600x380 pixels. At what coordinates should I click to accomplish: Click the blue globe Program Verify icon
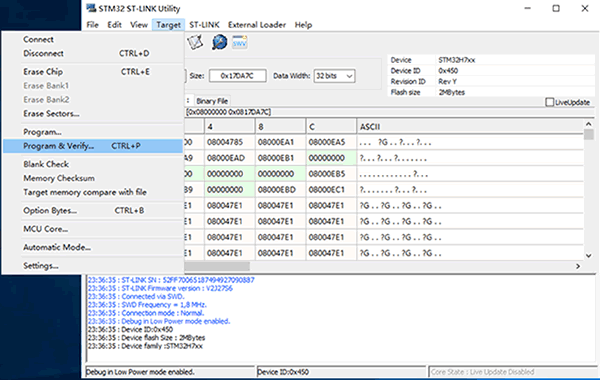(219, 42)
